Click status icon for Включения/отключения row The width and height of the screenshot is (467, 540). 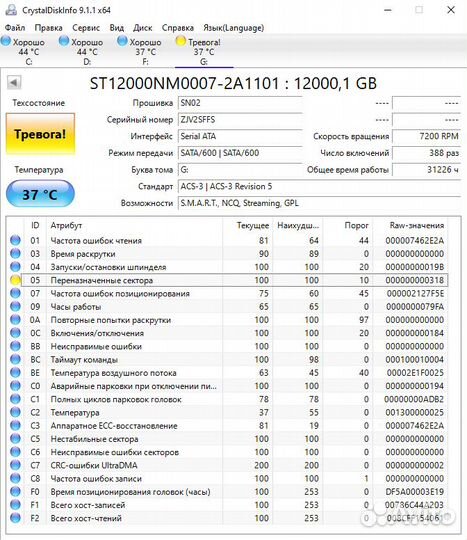[x=15, y=333]
